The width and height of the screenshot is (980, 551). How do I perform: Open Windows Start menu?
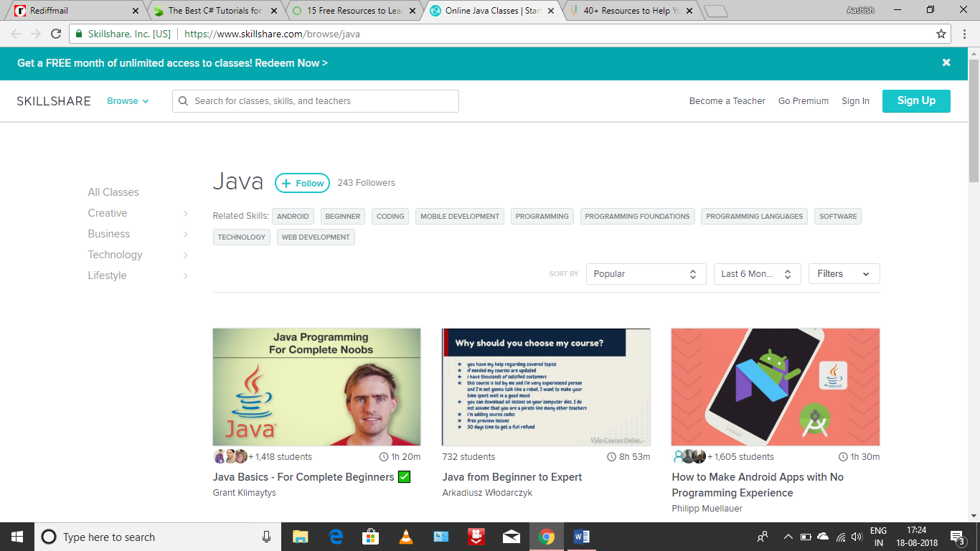17,537
